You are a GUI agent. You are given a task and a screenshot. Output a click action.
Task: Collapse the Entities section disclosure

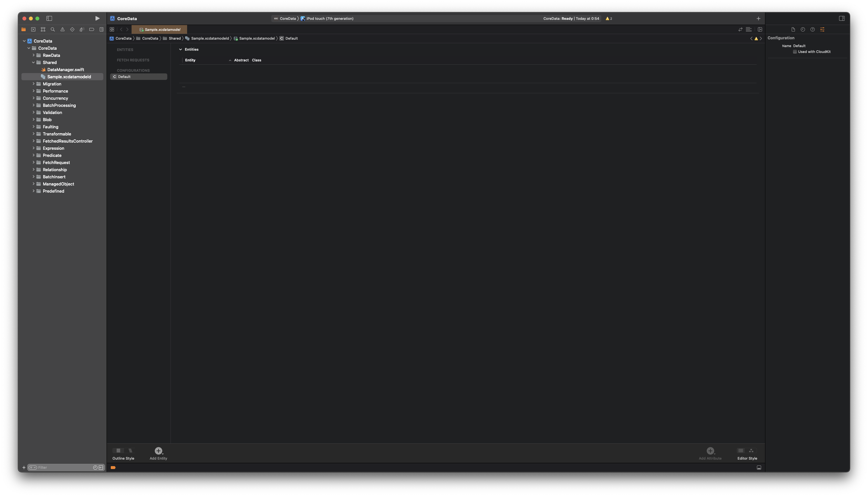click(181, 49)
